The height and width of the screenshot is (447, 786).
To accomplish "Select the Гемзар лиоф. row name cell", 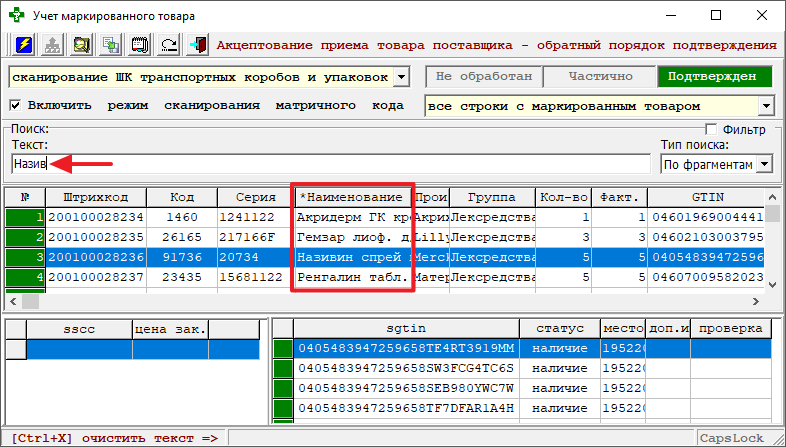I will [x=353, y=237].
